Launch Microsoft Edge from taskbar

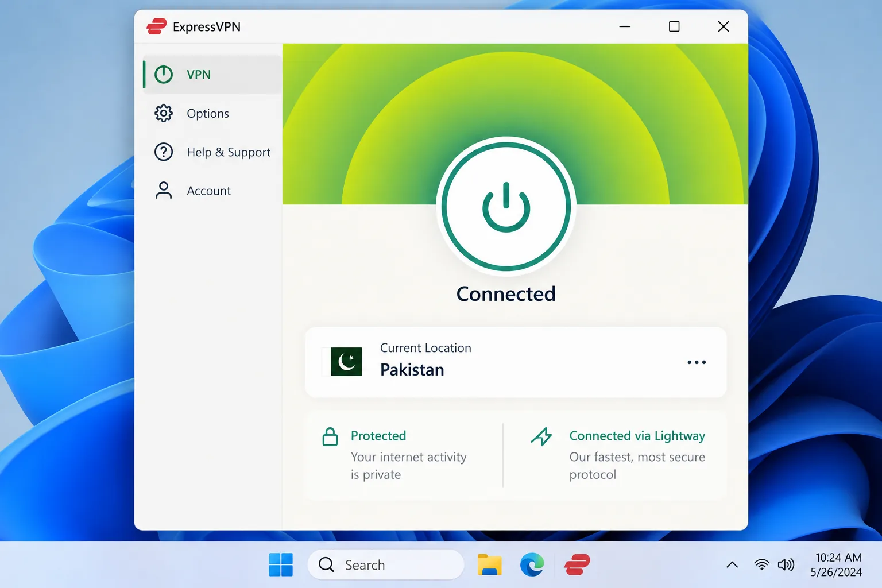pyautogui.click(x=532, y=565)
